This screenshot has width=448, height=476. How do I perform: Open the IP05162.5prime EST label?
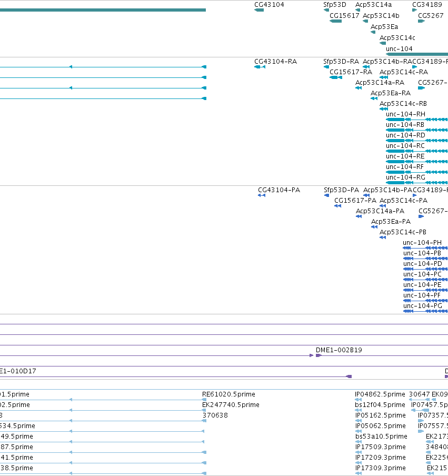click(x=380, y=415)
